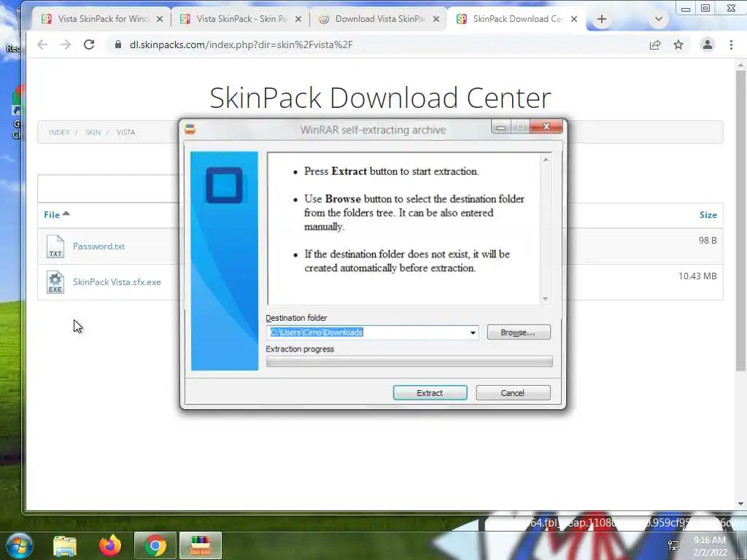Open the Windows Start menu
This screenshot has width=747, height=560.
[x=18, y=545]
